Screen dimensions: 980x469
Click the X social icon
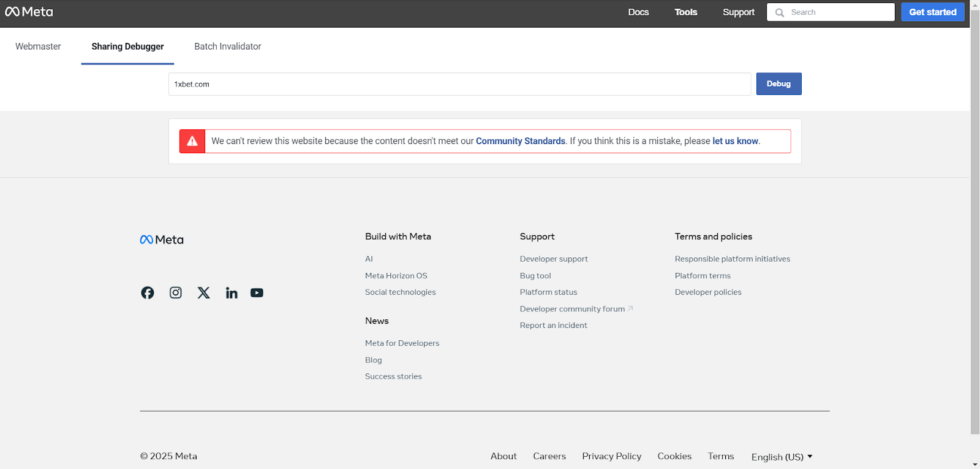click(204, 293)
